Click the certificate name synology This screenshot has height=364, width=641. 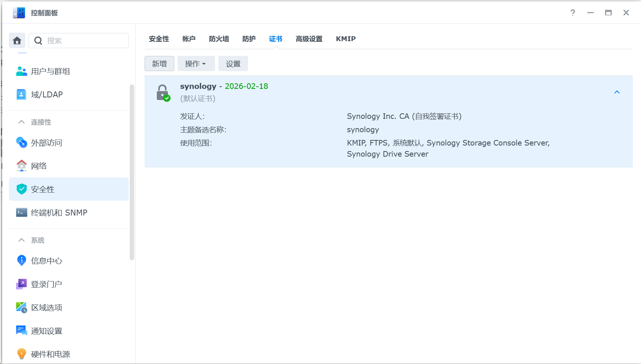[x=198, y=86]
